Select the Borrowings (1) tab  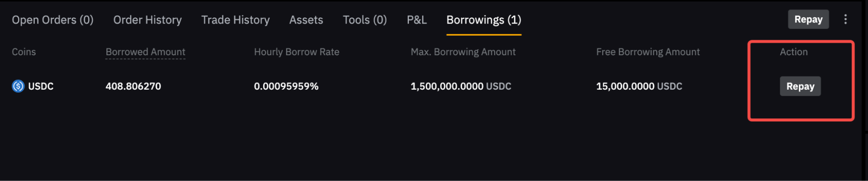tap(484, 20)
